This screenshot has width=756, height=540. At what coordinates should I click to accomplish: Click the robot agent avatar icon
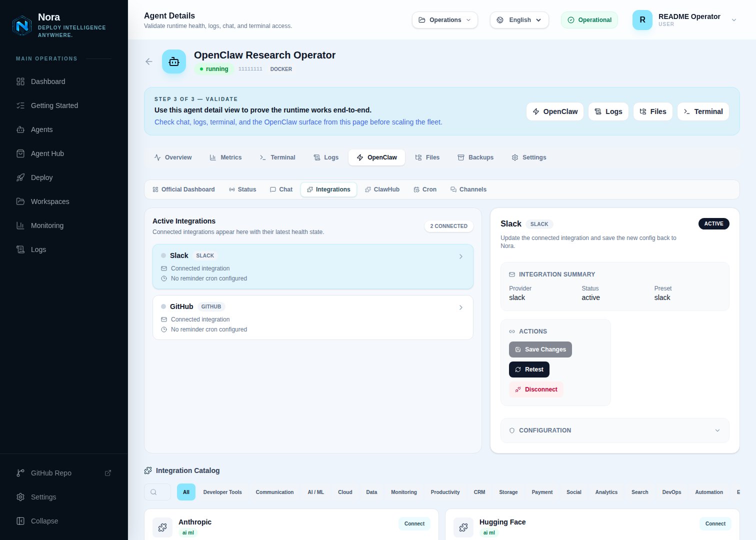pos(174,61)
